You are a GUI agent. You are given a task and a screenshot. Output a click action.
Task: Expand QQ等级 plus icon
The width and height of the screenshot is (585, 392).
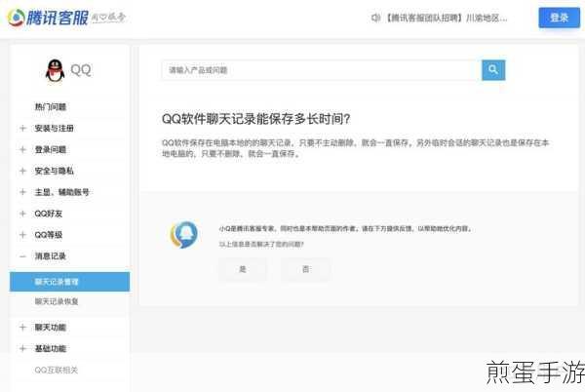[x=22, y=235]
